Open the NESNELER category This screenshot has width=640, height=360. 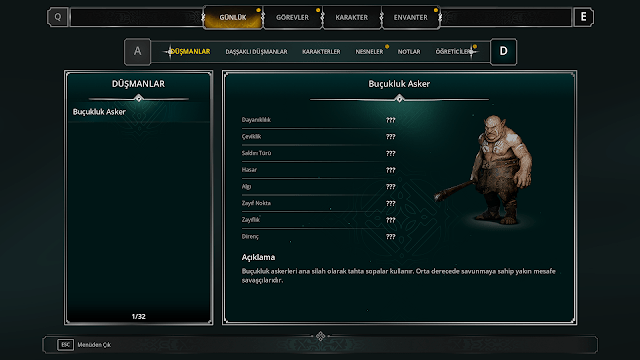369,52
